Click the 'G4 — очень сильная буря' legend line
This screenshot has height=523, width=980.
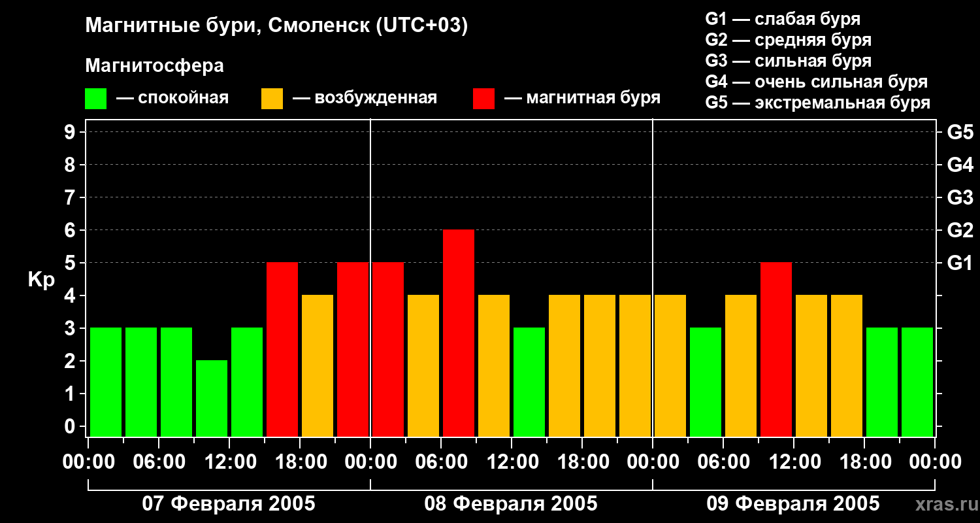click(817, 82)
